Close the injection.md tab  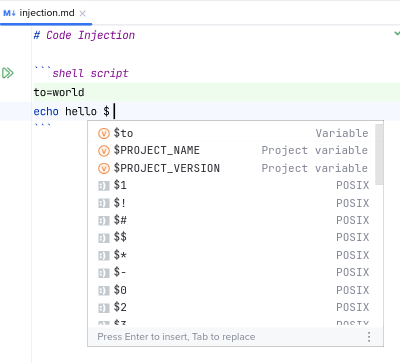83,13
